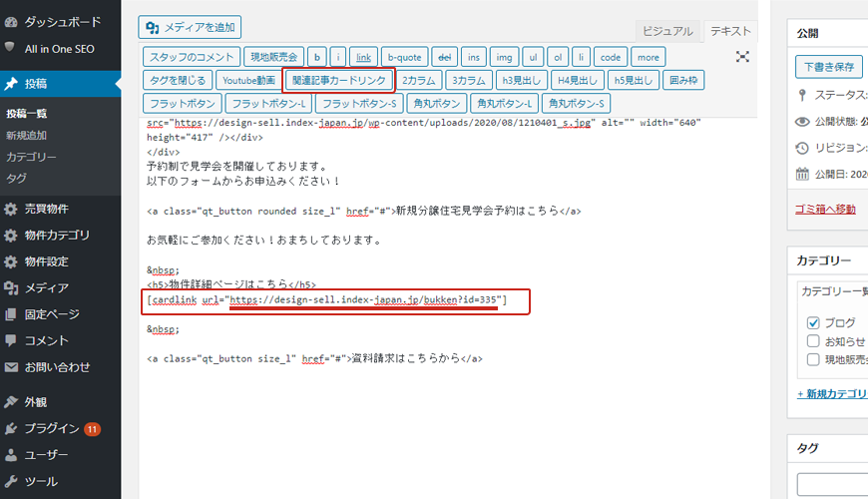Open the Appearance (外観) sidebar icon
Screen dimensions: 868x499
pyautogui.click(x=11, y=403)
